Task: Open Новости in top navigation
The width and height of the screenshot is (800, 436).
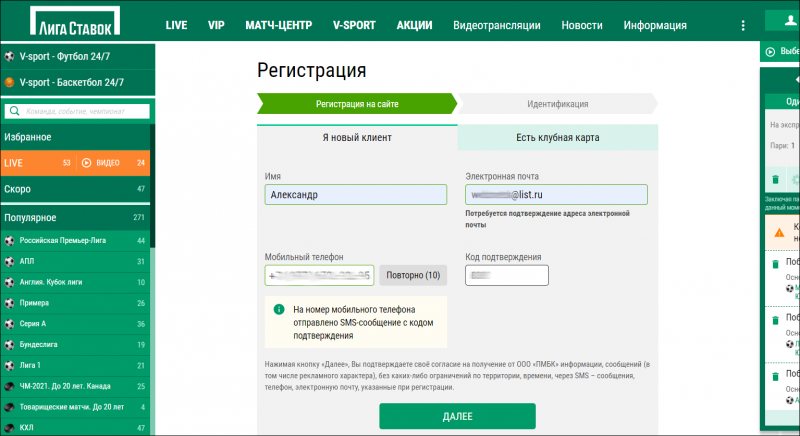Action: tap(582, 25)
